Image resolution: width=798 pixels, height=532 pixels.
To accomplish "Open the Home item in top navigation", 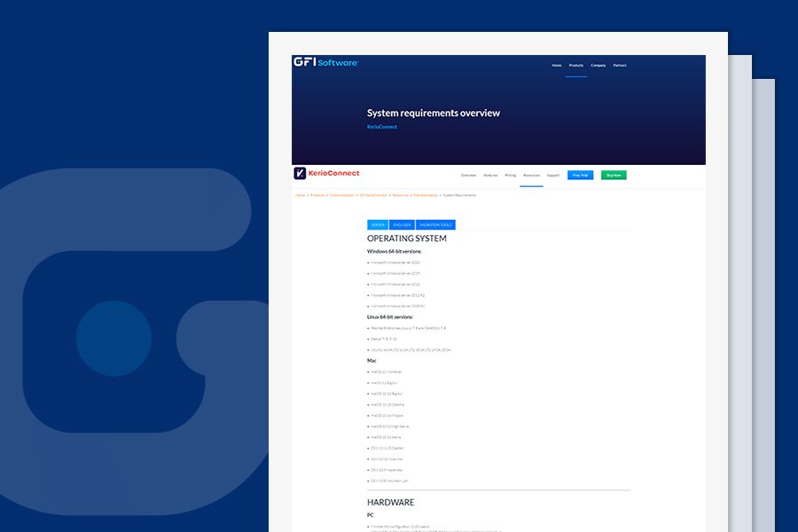I will [x=557, y=65].
